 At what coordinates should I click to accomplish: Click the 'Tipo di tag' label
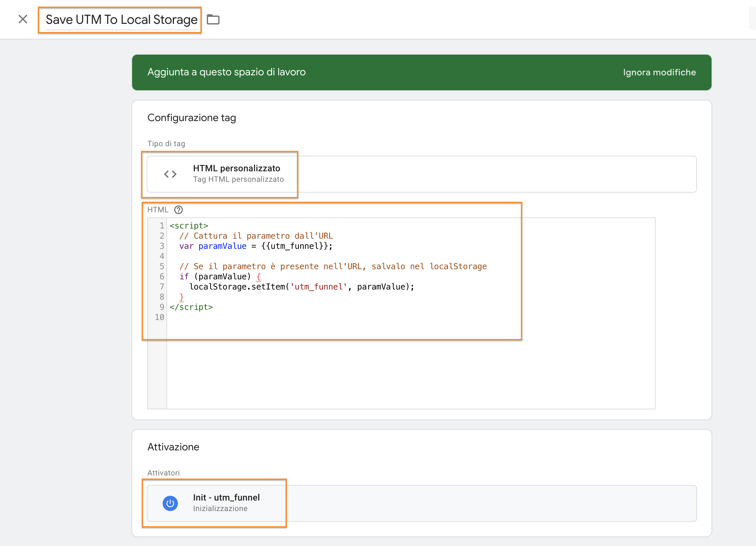[166, 144]
